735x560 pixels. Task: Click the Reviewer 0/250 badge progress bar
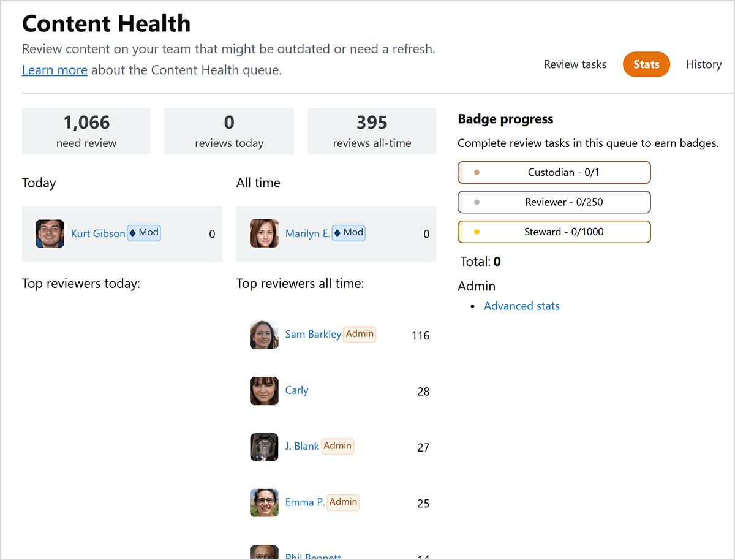[x=554, y=202]
